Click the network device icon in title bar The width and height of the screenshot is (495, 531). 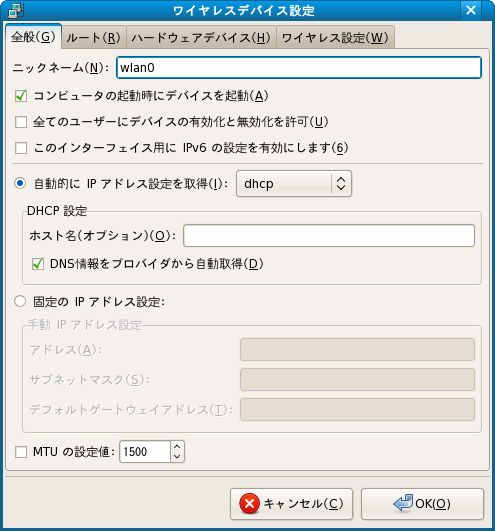pos(16,10)
